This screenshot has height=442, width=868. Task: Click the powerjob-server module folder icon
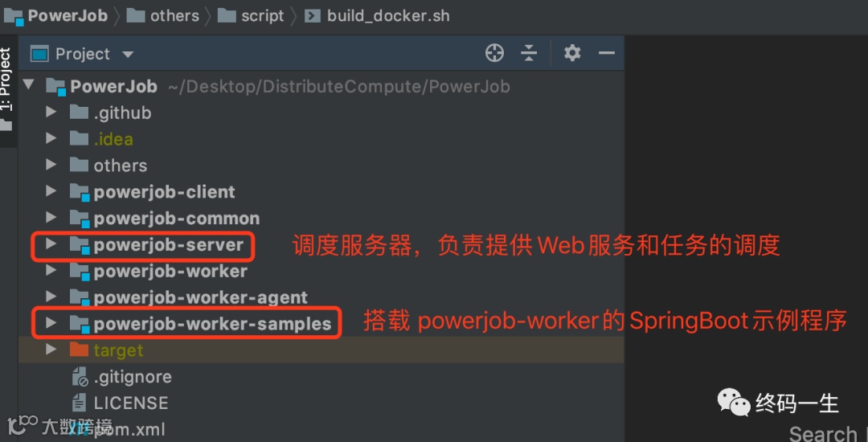pyautogui.click(x=80, y=245)
